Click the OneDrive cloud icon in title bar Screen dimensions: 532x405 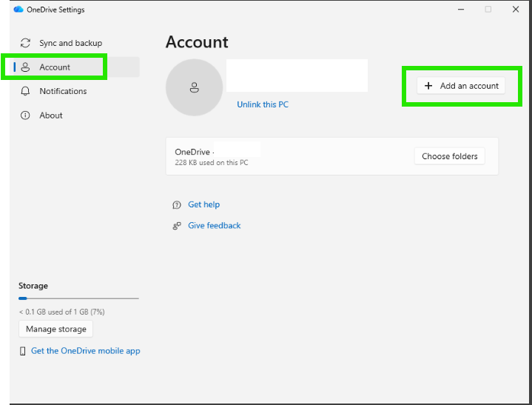tap(18, 10)
